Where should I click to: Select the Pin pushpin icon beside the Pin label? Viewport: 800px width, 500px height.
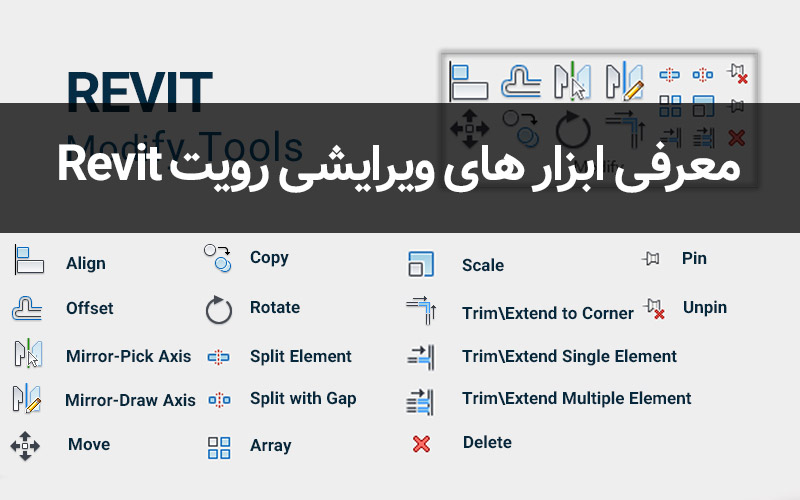651,258
